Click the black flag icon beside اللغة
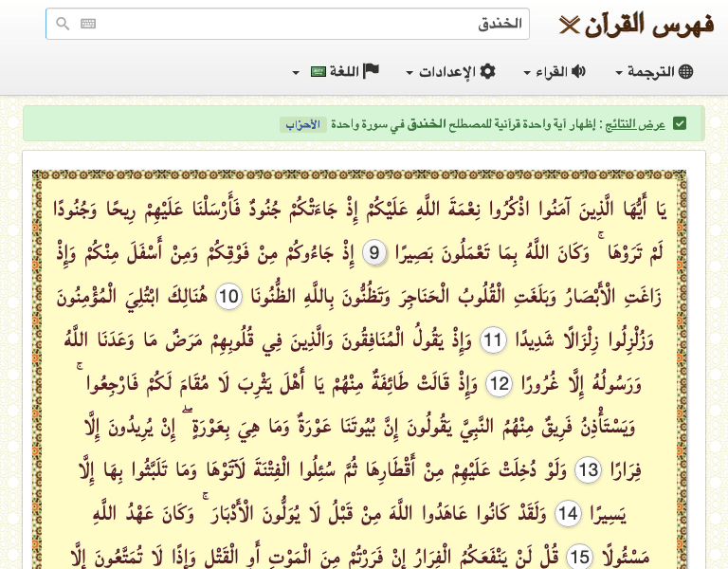 point(371,71)
